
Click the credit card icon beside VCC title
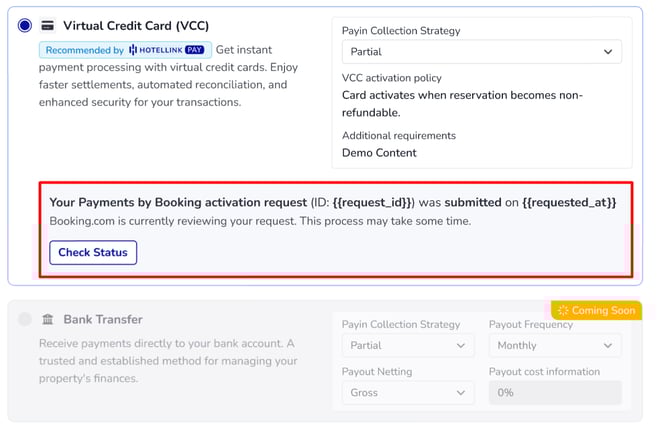coord(47,25)
